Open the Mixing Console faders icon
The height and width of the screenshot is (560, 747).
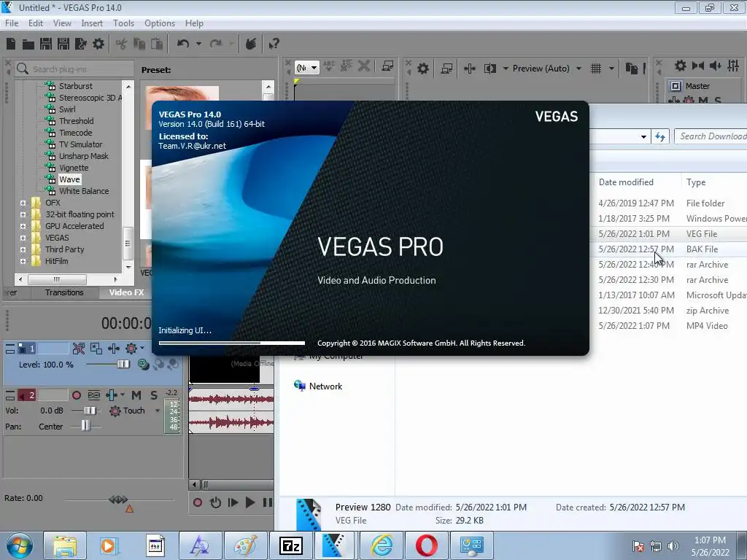(733, 66)
